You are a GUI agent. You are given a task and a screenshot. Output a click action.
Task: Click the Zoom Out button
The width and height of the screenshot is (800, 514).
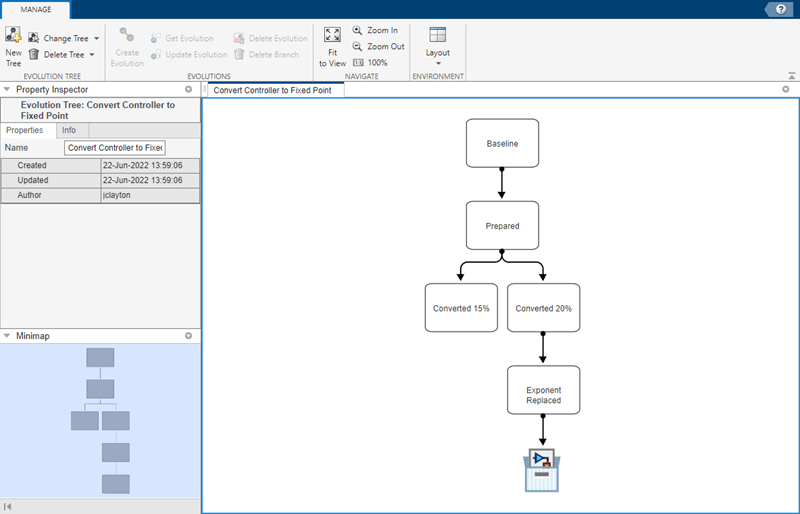tap(379, 46)
